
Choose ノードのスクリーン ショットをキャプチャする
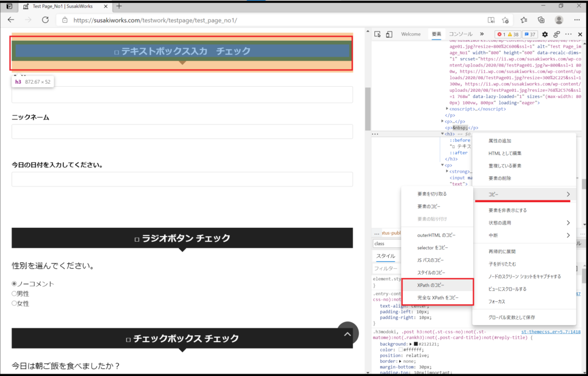(x=524, y=276)
